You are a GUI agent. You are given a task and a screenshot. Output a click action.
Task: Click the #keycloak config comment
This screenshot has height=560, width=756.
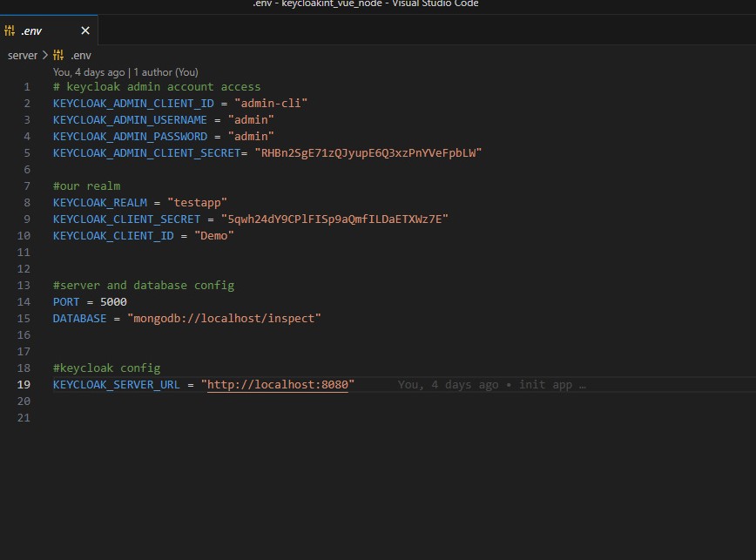[x=106, y=368]
